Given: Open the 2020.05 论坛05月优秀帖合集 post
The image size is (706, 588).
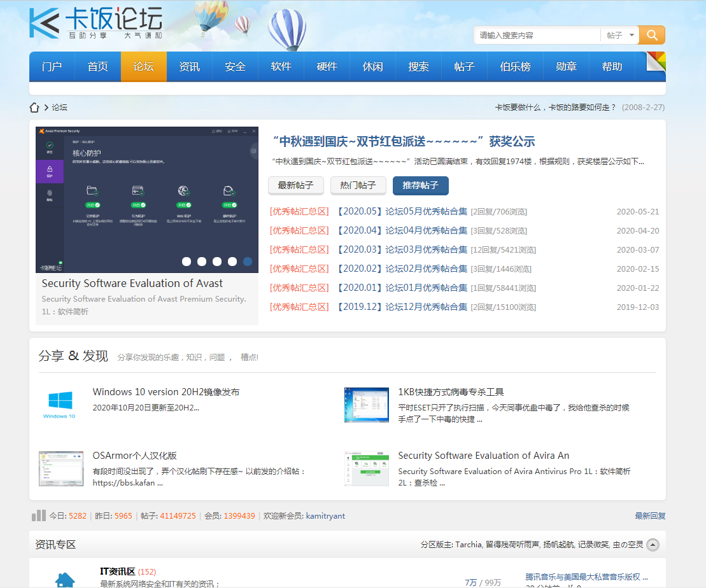Looking at the screenshot, I should [x=401, y=211].
